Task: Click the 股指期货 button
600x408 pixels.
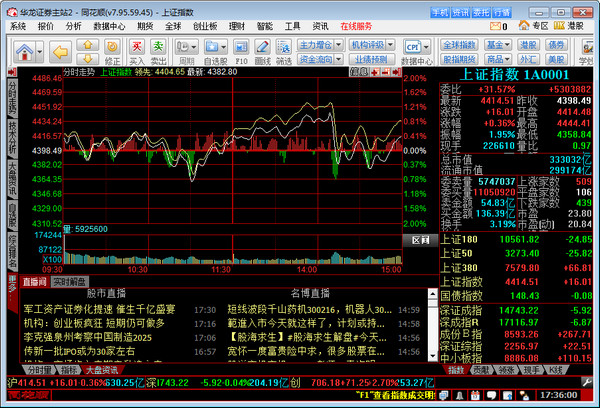Action: click(459, 59)
